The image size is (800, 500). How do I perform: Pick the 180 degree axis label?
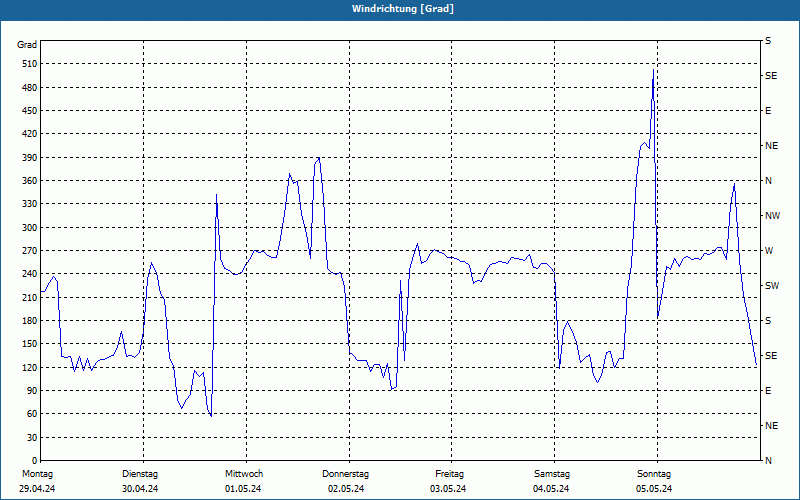pyautogui.click(x=30, y=321)
